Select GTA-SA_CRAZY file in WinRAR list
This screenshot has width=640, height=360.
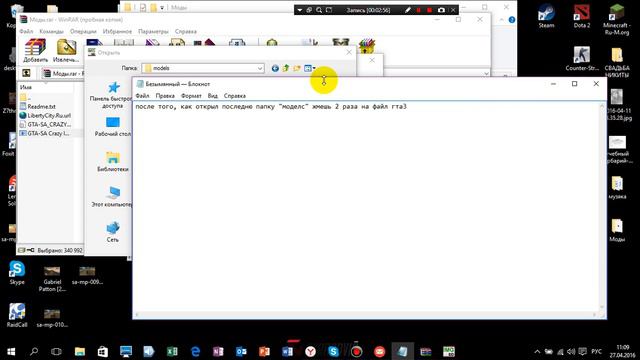point(45,124)
